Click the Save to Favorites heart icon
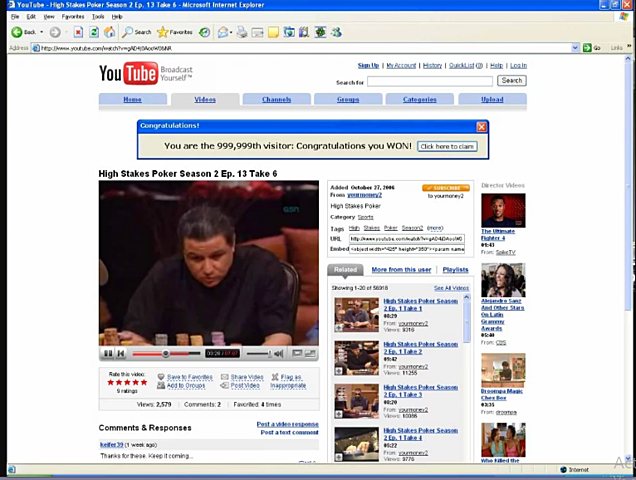Screen dimensions: 636x480 coord(161,377)
